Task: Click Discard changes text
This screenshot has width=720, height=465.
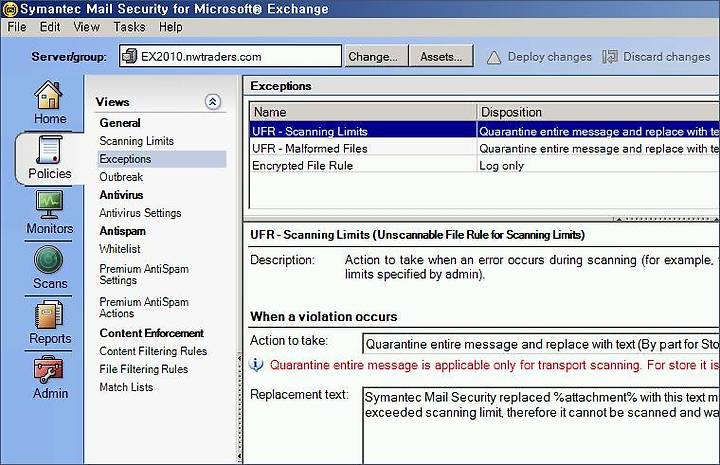Action: tap(667, 57)
